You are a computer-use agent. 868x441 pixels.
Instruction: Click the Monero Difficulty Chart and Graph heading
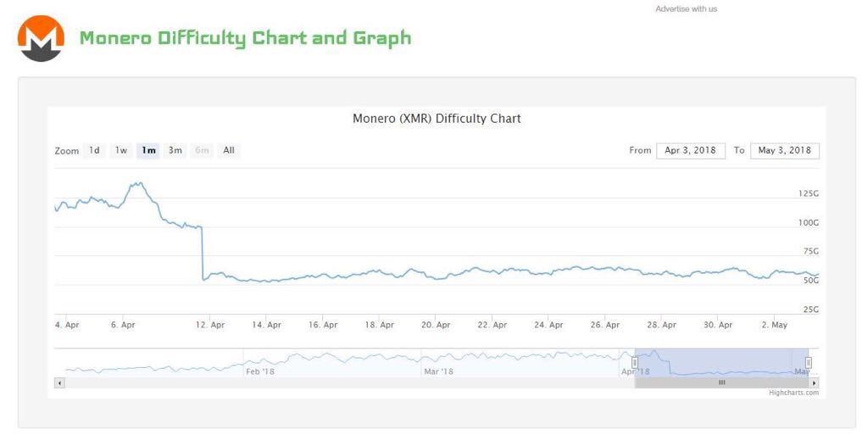[245, 38]
